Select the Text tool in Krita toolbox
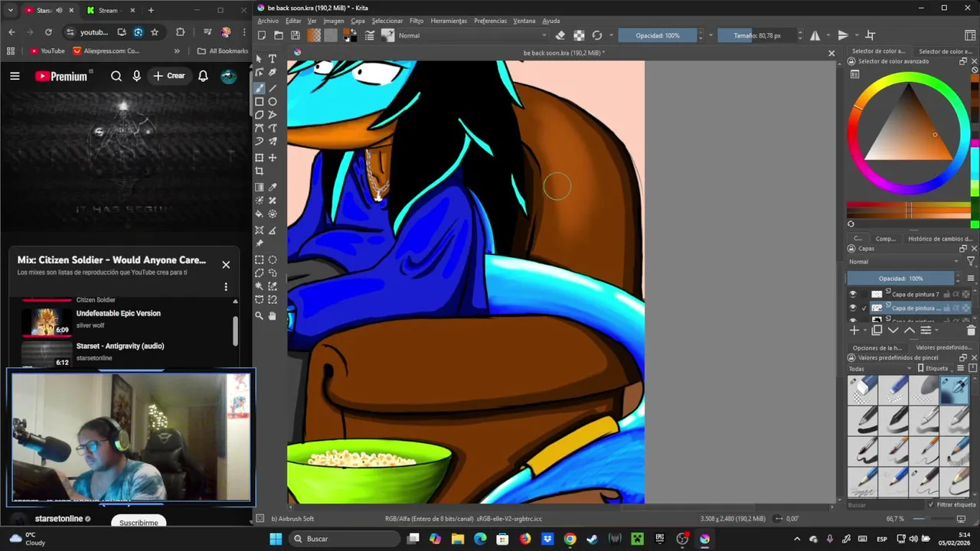Image resolution: width=980 pixels, height=551 pixels. 273,59
